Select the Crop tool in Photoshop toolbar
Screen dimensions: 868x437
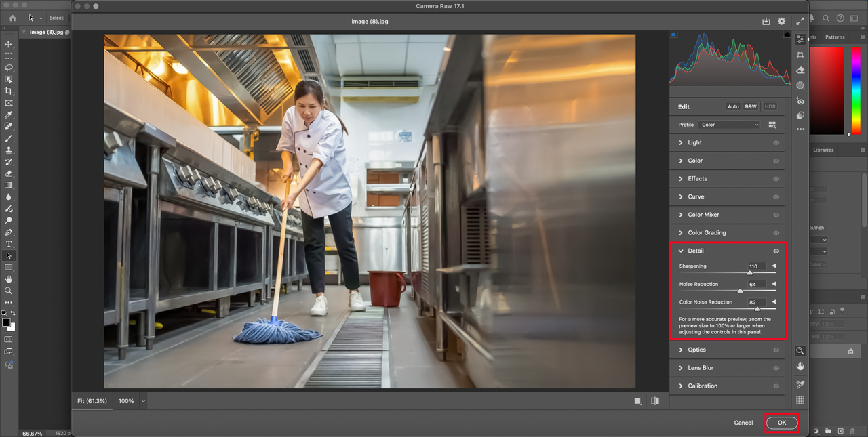9,91
